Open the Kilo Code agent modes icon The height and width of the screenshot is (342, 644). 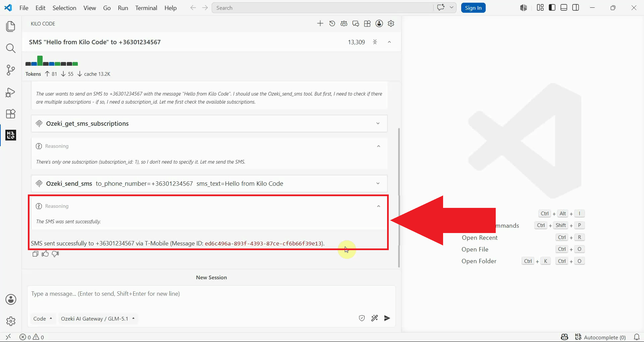tap(344, 23)
